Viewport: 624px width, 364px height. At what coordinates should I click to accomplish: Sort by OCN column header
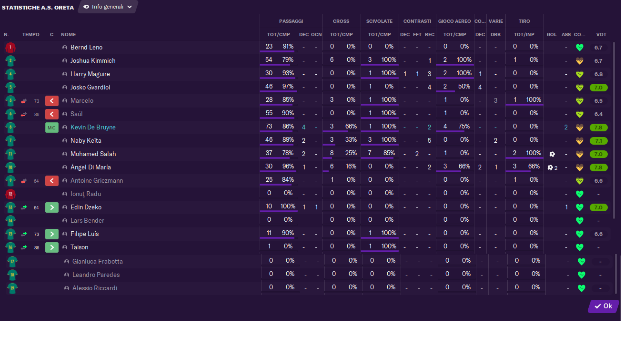316,35
